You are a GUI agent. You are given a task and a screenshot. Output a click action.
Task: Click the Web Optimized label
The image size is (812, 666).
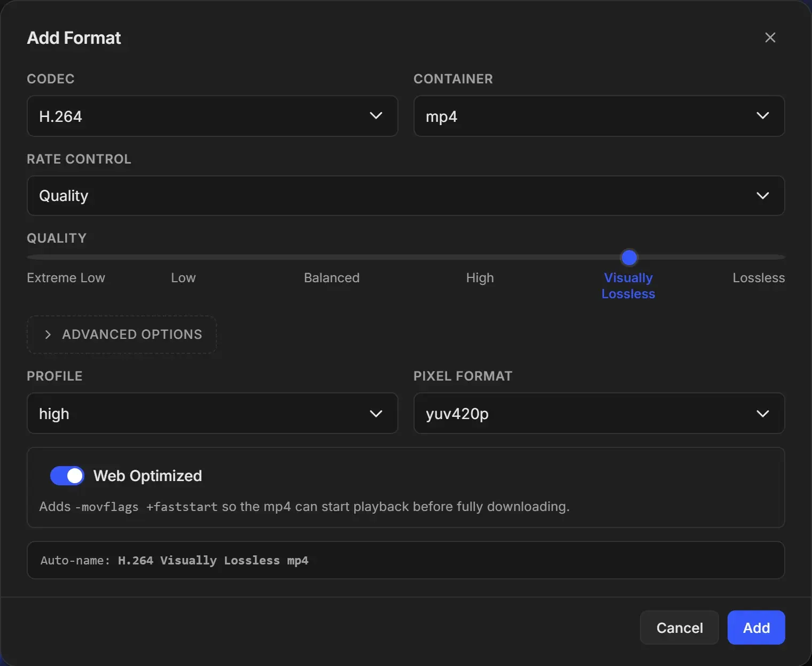coord(147,476)
